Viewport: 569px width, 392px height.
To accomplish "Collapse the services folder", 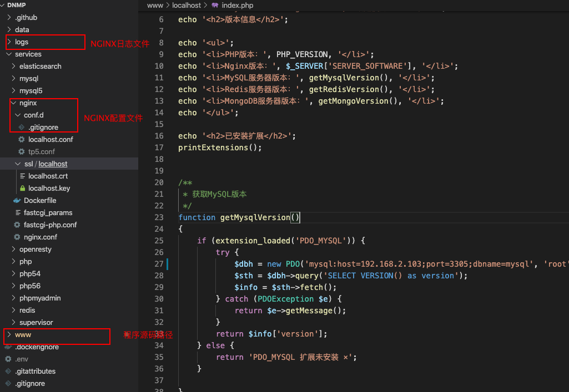I will [x=9, y=54].
